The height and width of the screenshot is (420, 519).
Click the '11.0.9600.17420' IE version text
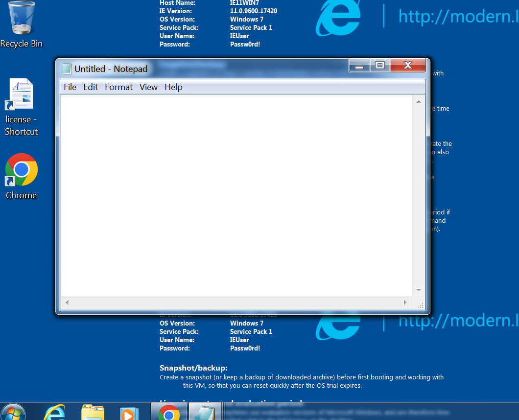click(254, 11)
